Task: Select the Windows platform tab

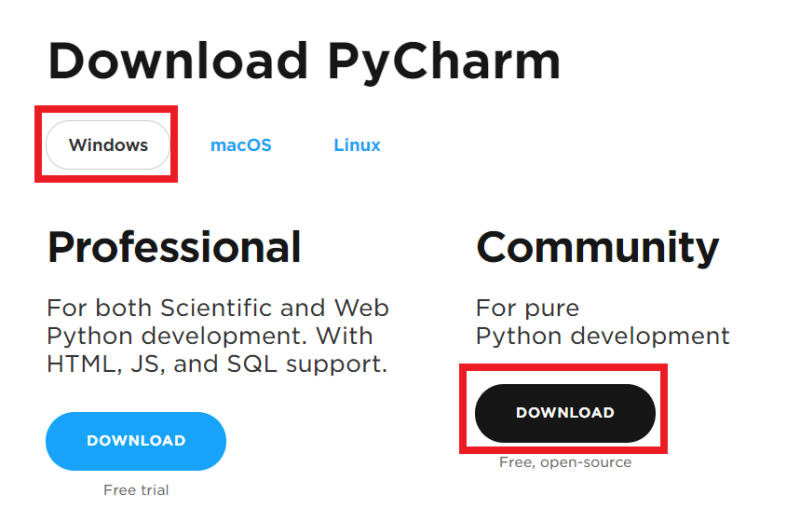Action: pos(108,145)
